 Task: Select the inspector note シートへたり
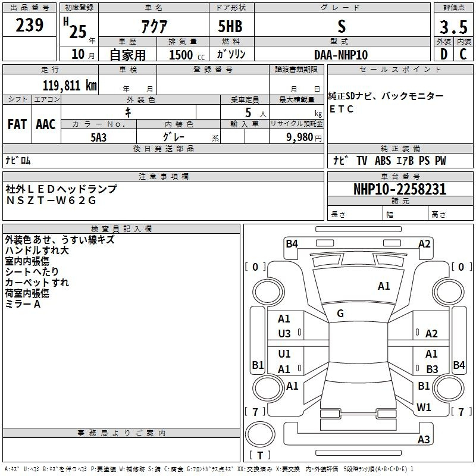point(32,272)
